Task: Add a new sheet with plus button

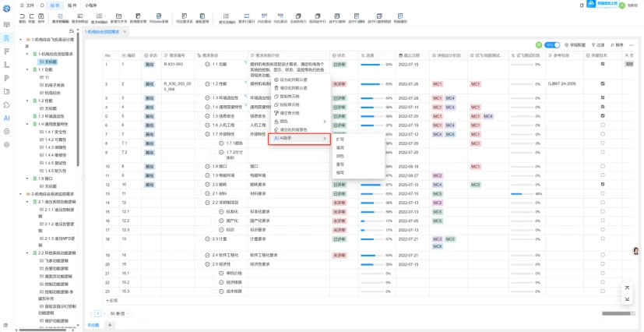Action: [109, 325]
